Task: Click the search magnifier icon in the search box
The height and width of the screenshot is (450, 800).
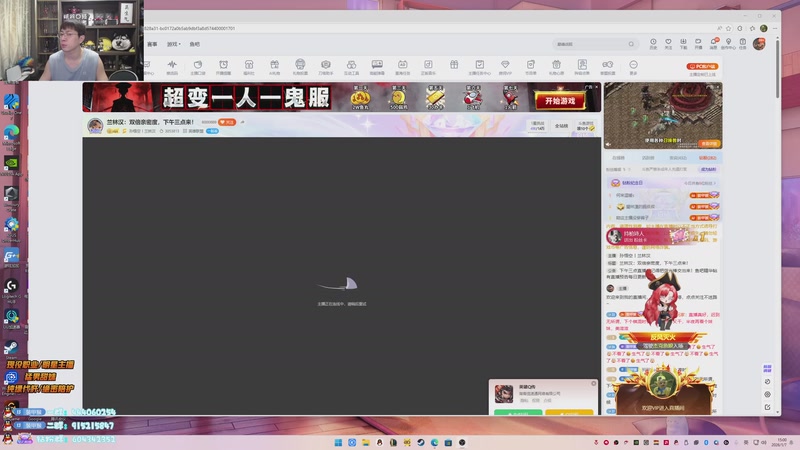Action: point(631,44)
